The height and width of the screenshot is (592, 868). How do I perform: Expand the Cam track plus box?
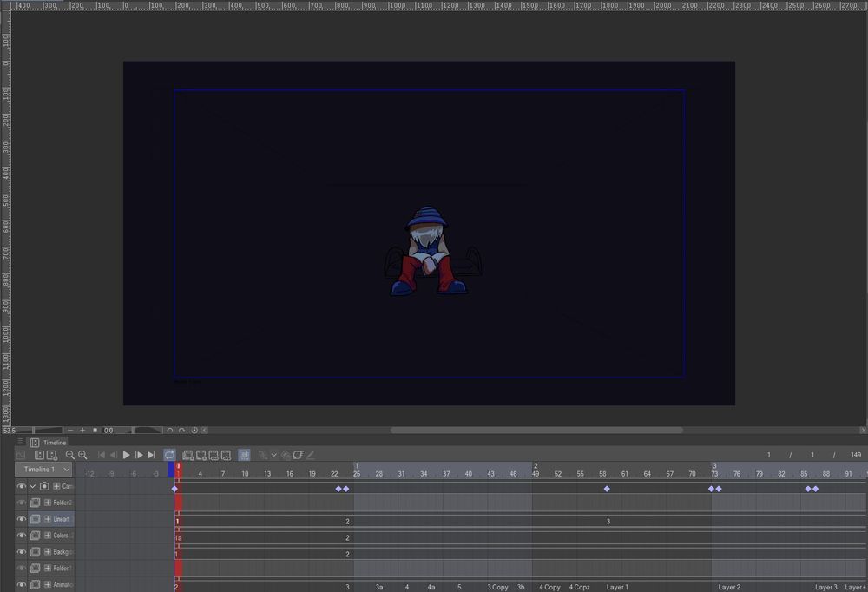(x=56, y=486)
